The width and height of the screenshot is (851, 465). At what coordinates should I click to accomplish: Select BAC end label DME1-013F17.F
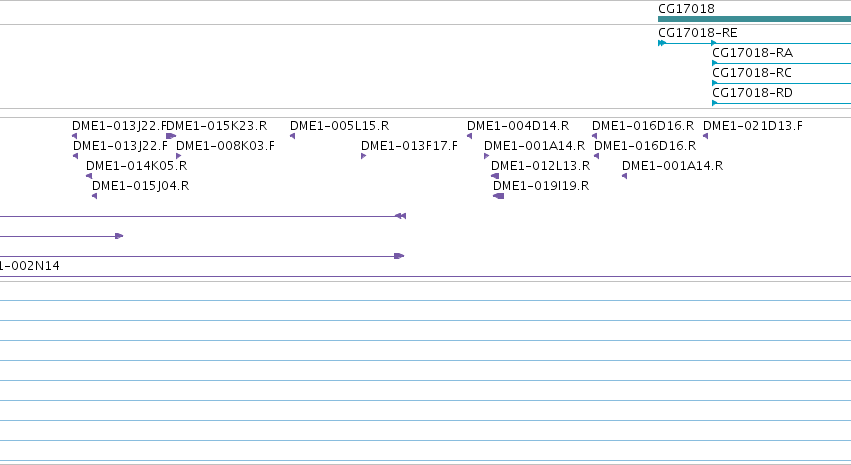[409, 146]
